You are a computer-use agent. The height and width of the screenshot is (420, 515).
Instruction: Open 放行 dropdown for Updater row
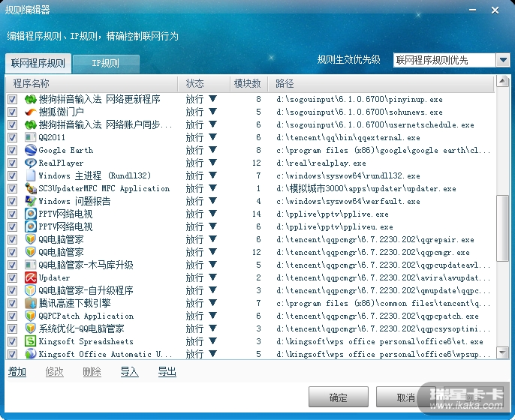213,277
